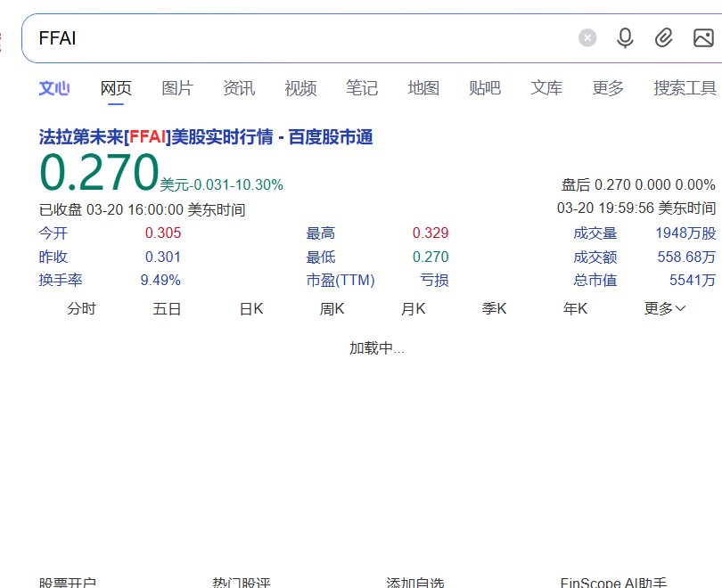722x588 pixels.
Task: Select the 分时 chart view
Action: 81,308
